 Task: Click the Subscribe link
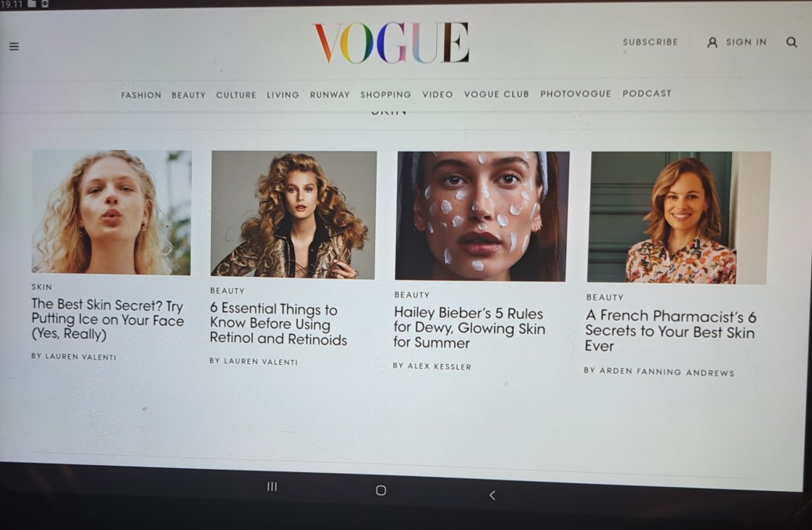(650, 42)
